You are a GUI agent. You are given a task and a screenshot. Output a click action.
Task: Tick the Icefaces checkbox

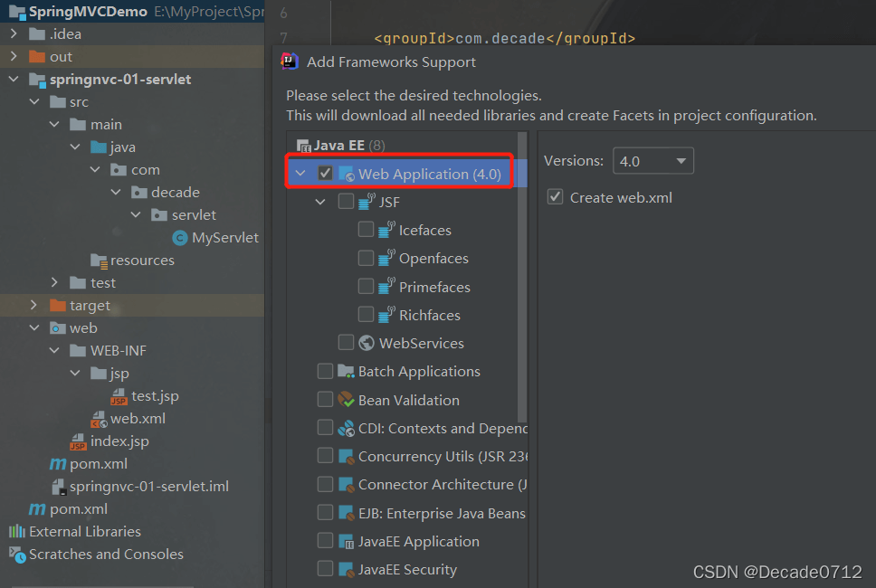point(366,229)
